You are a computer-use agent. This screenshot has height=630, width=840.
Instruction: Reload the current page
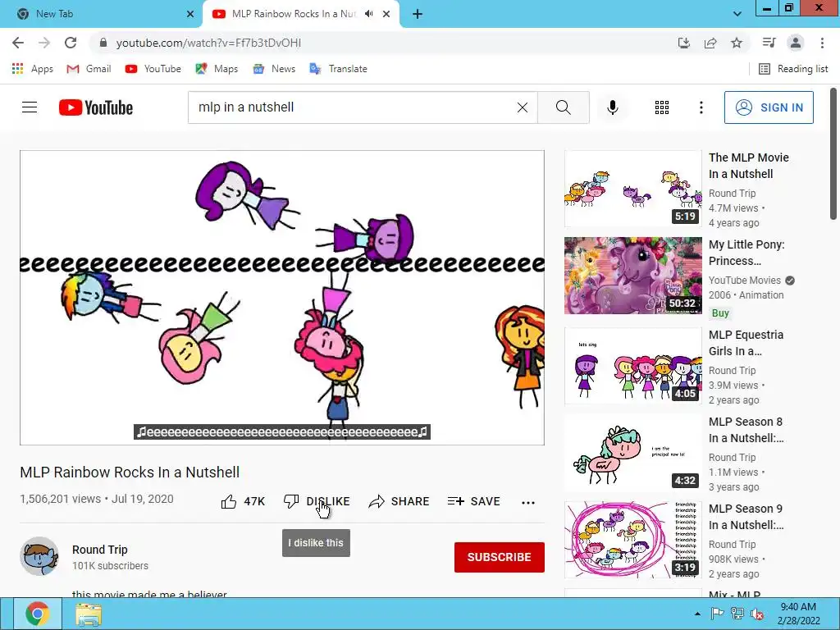[71, 43]
